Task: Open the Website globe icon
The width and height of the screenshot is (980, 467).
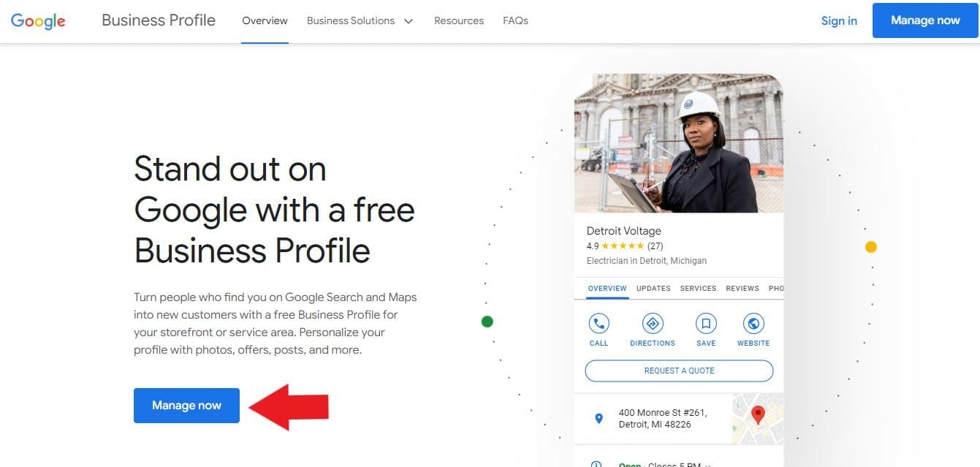Action: (x=753, y=324)
